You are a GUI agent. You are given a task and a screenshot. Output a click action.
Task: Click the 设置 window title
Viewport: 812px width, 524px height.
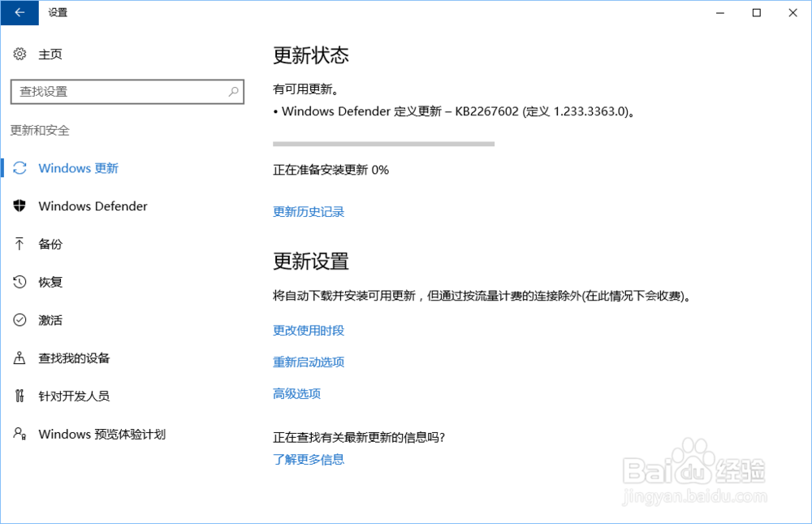pyautogui.click(x=58, y=12)
